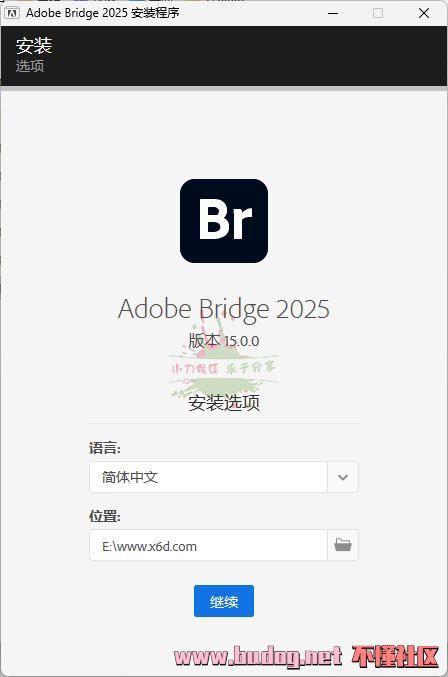Minimize the Adobe Bridge installer window
448x677 pixels.
(x=333, y=13)
